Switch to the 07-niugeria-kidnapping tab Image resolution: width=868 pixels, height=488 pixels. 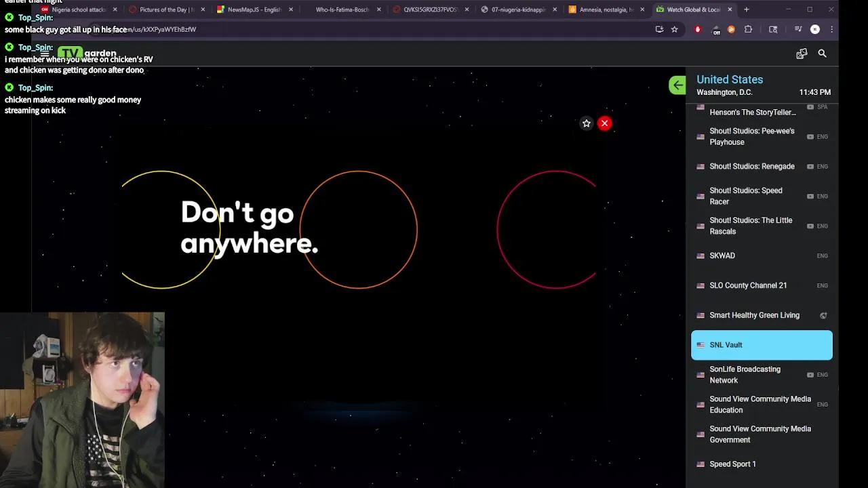[x=518, y=9]
